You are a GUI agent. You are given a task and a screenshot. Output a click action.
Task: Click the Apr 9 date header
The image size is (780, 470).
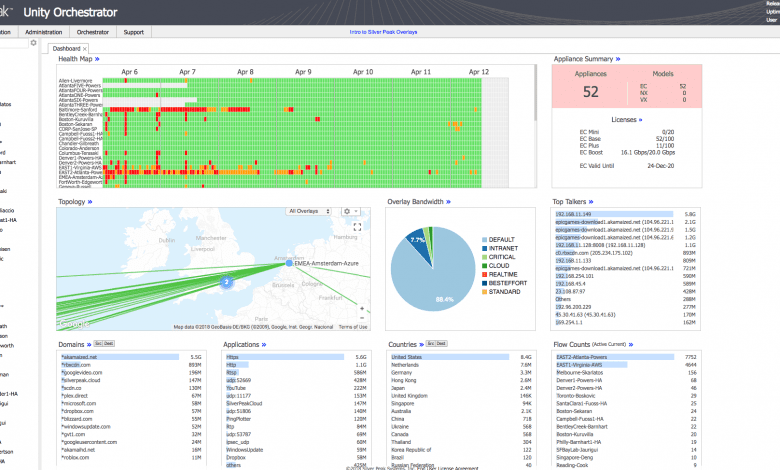[x=303, y=72]
